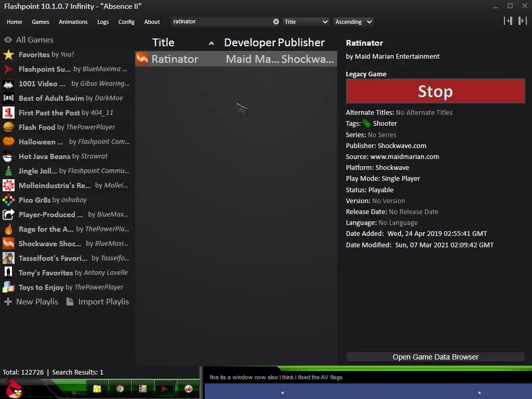Screen dimensions: 532x399
Task: Select the Flashpoint Su... playlist icon
Action: coord(8,69)
